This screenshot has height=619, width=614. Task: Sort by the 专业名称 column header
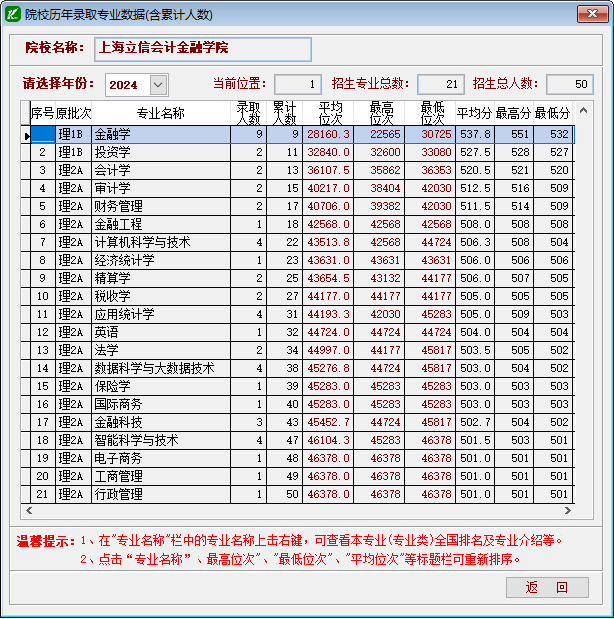[x=161, y=114]
